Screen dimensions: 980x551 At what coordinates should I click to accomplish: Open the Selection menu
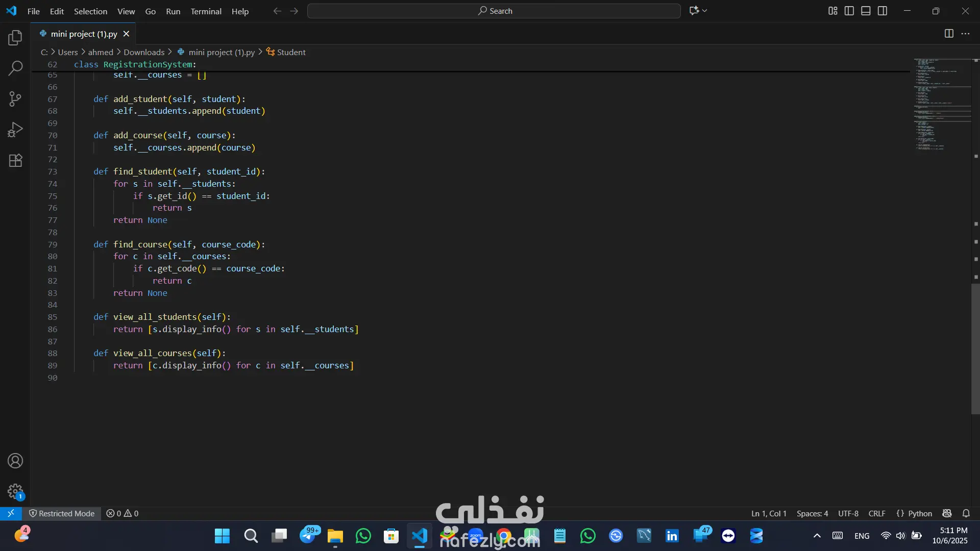90,11
